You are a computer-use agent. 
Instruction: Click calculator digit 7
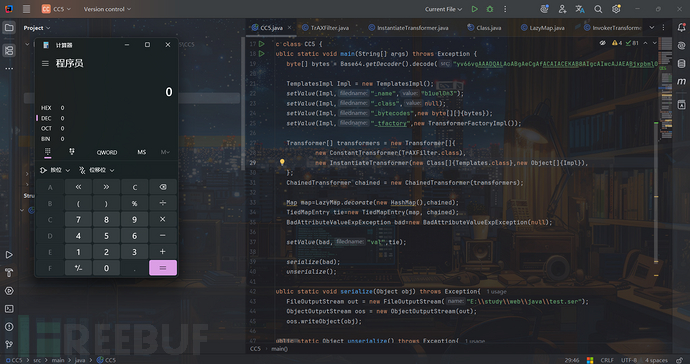[x=78, y=219]
